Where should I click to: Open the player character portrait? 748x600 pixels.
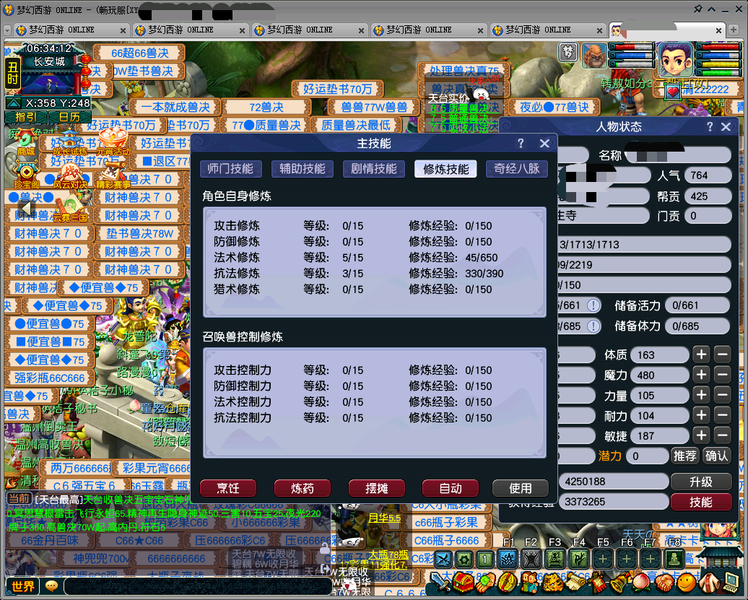tap(675, 59)
